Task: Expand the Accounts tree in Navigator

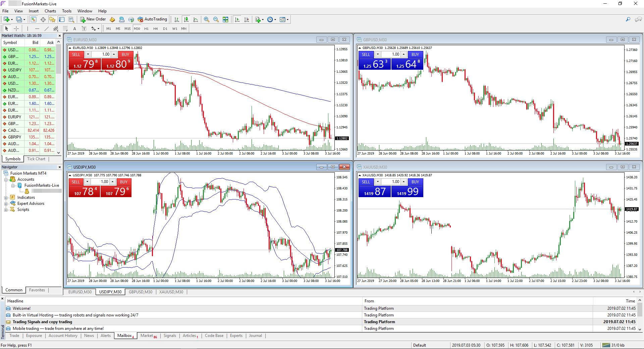Action: (x=6, y=179)
